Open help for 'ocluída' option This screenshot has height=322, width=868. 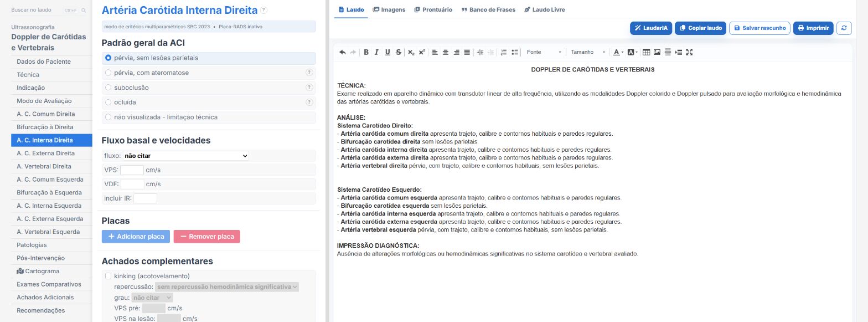[x=309, y=102]
